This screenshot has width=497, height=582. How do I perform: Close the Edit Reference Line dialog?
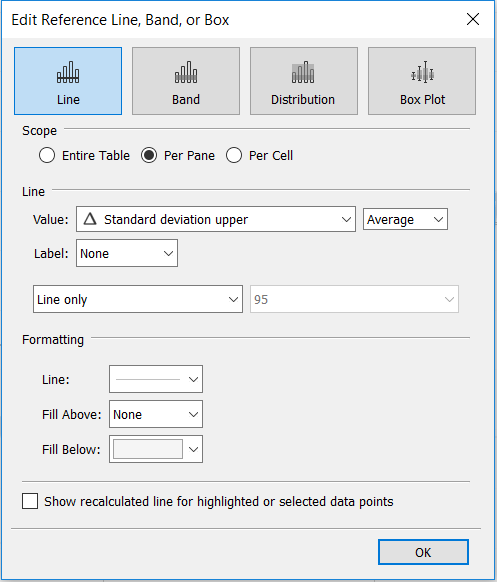click(473, 19)
